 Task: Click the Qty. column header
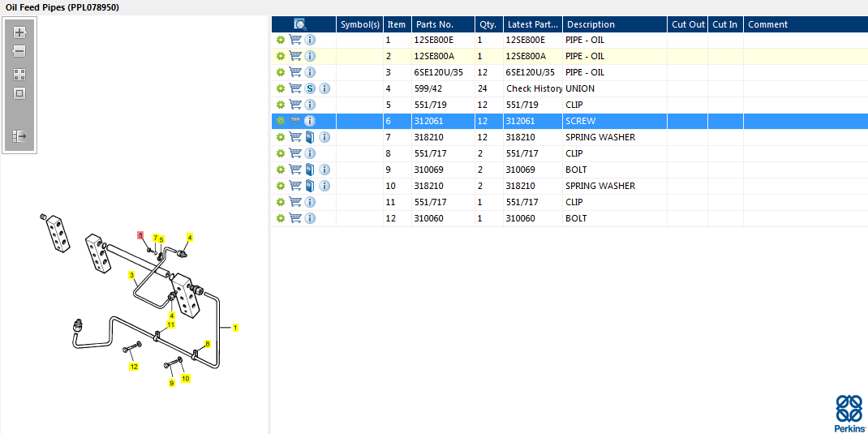488,24
